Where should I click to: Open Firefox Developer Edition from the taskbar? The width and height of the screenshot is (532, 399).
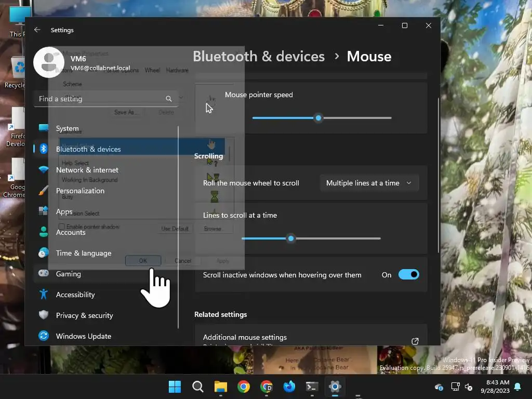[x=289, y=387]
